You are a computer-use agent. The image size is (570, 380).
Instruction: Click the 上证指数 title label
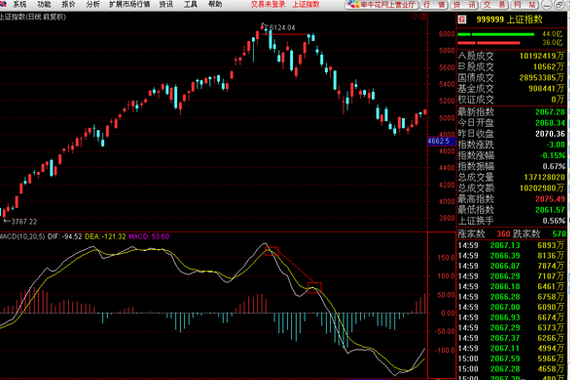click(306, 4)
